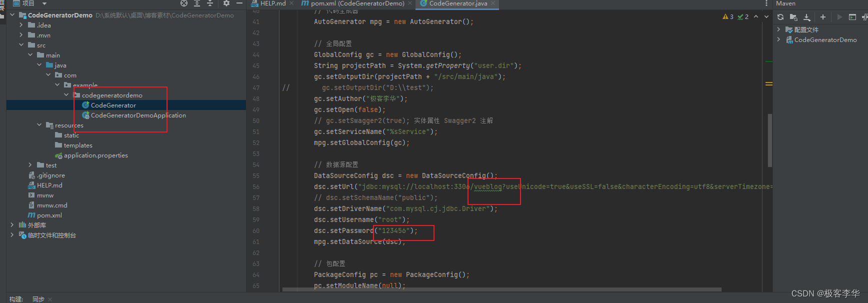868x303 pixels.
Task: Expand CodeGeneratorDemo in Maven panel
Action: coord(778,39)
